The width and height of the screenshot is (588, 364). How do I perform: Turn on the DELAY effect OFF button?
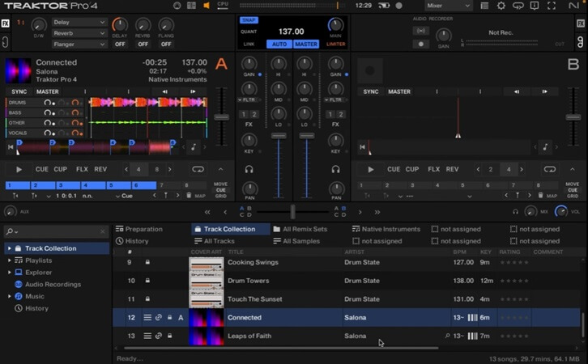click(x=120, y=44)
